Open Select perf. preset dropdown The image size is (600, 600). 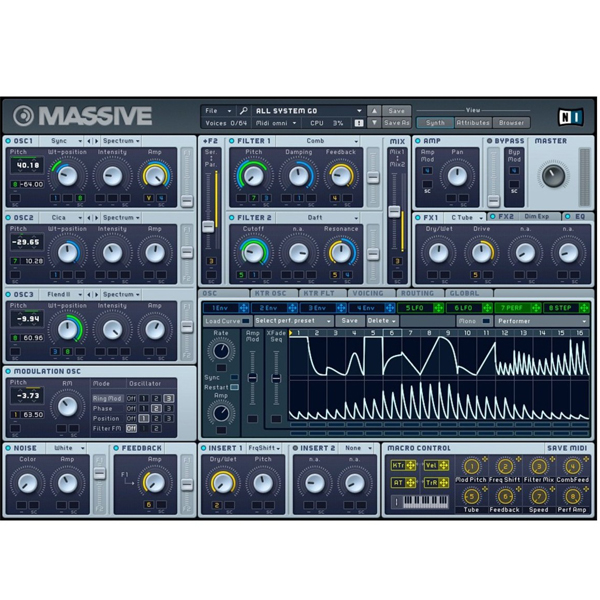tap(293, 321)
